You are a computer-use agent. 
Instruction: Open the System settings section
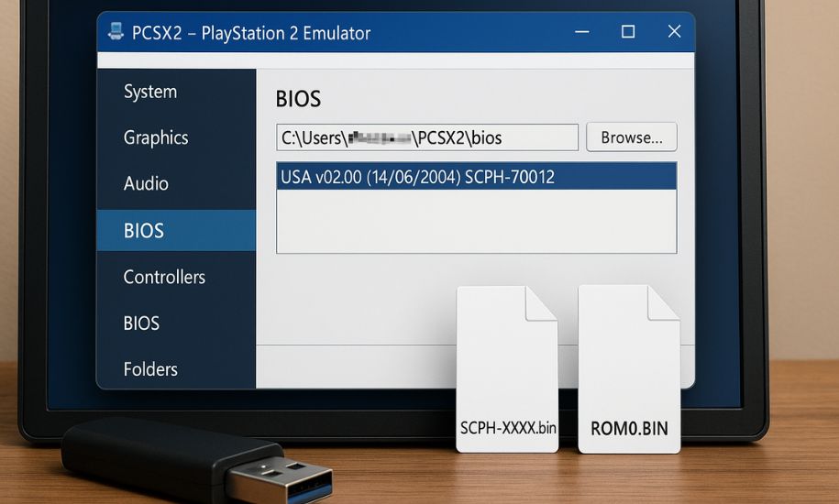150,92
